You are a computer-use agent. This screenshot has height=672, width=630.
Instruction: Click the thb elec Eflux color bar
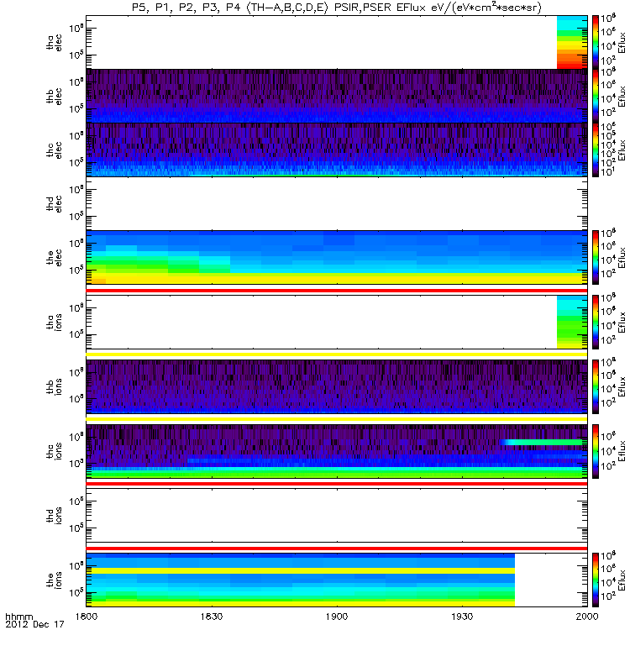coord(596,96)
